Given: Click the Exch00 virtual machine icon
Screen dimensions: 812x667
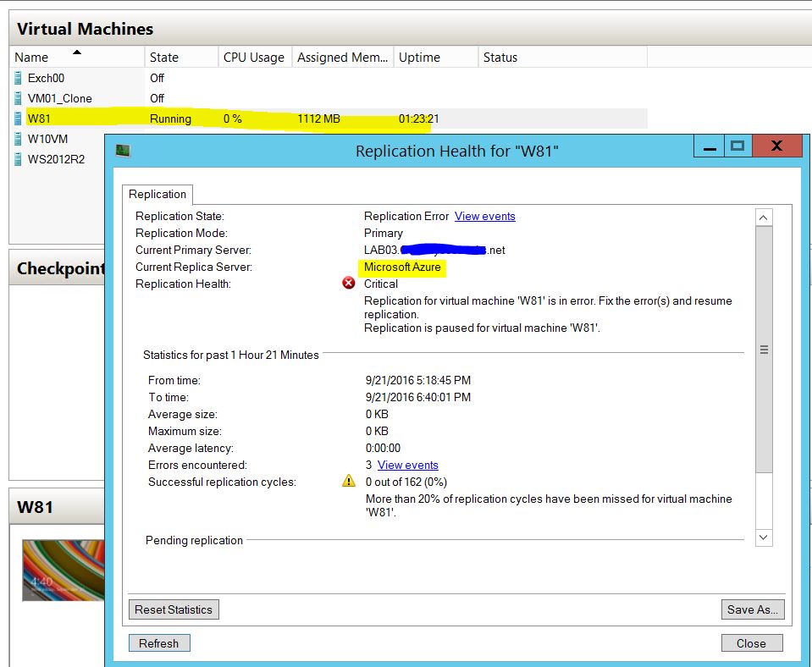Looking at the screenshot, I should tap(18, 78).
